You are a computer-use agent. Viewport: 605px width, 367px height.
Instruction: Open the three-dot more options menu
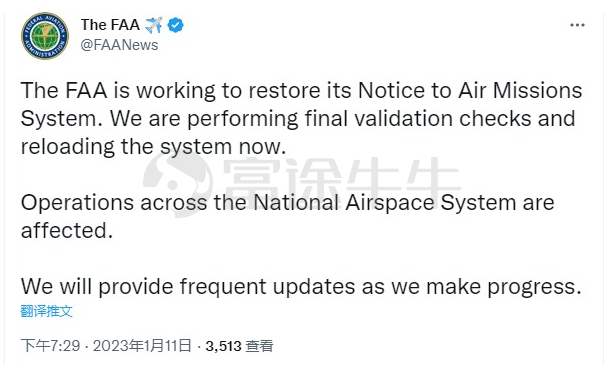pyautogui.click(x=577, y=25)
